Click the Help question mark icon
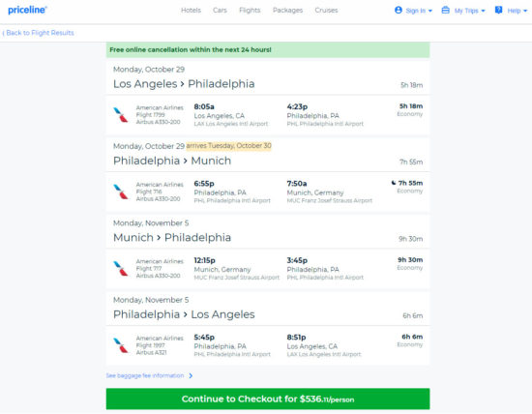The width and height of the screenshot is (532, 414). tap(498, 10)
